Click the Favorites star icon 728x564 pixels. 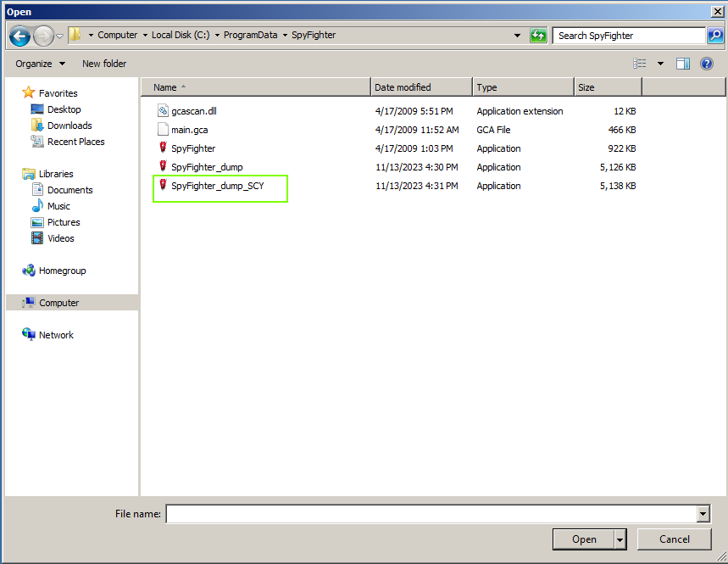(x=28, y=92)
